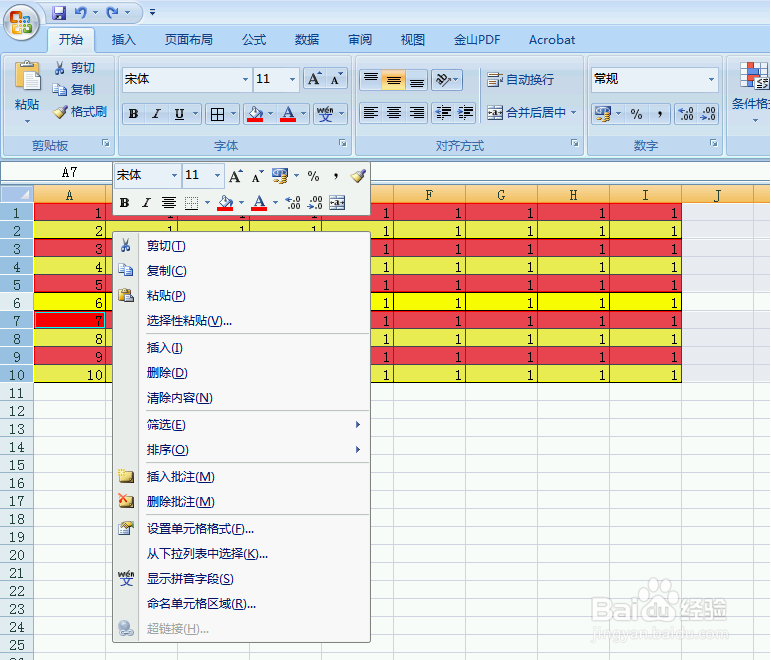Viewport: 771px width, 660px height.
Task: Open text orientation button in ribbon
Action: 446,80
